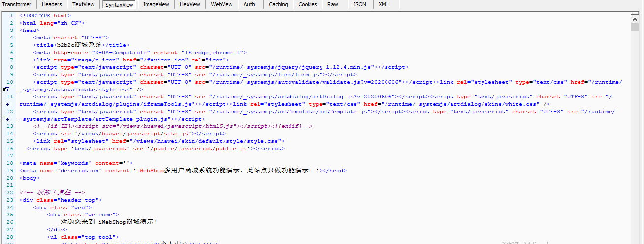Switch to the Transformer tab
Viewport: 644px width, 244px height.
tap(17, 4)
